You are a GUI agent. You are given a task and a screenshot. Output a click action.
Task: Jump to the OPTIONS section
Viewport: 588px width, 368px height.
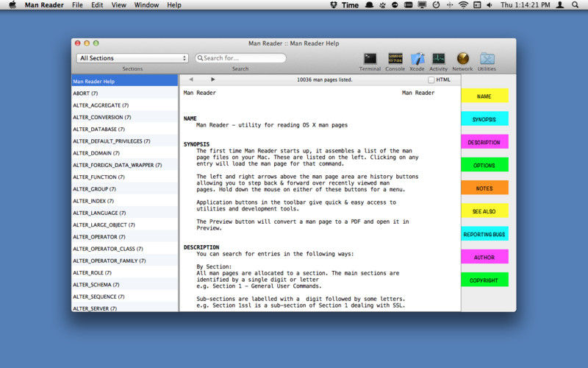coord(484,165)
